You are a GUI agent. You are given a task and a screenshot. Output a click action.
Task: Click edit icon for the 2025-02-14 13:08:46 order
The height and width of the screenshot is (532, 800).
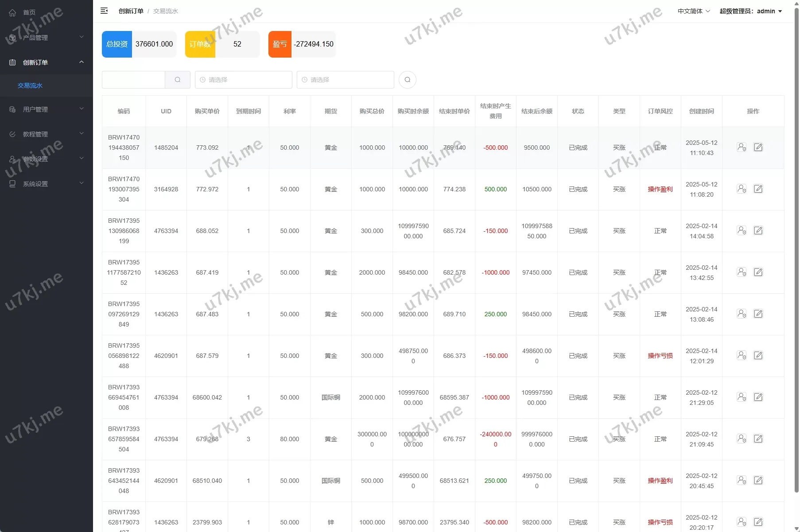(x=758, y=314)
